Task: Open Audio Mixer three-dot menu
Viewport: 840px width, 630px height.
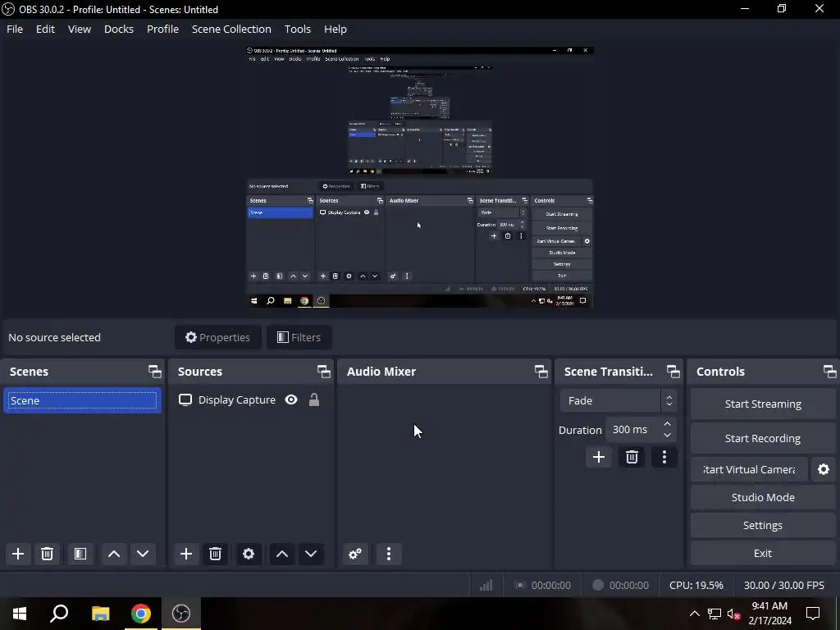Action: pyautogui.click(x=389, y=554)
